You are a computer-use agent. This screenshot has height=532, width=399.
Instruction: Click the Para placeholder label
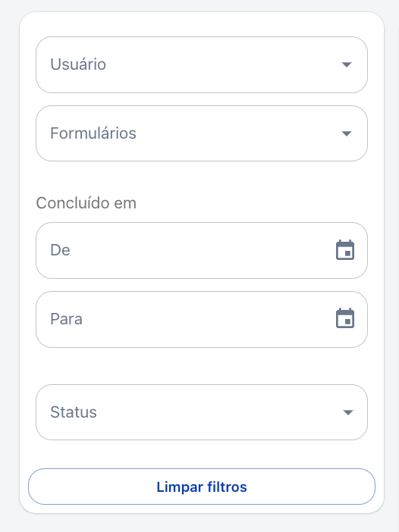pos(66,319)
